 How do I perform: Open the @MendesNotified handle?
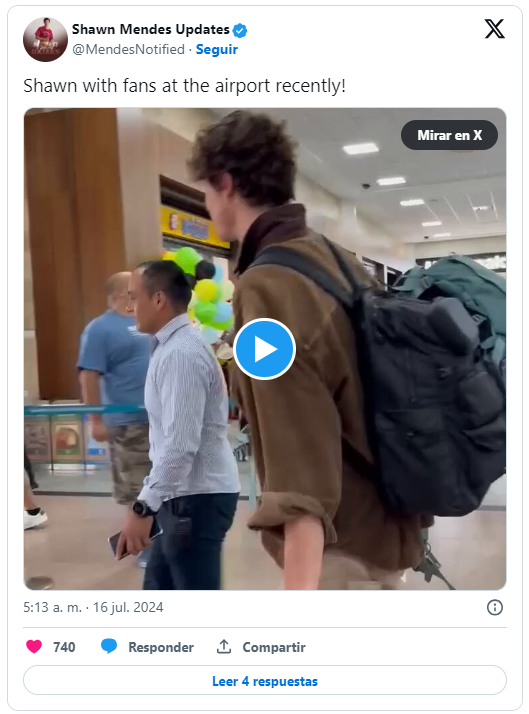pyautogui.click(x=128, y=49)
